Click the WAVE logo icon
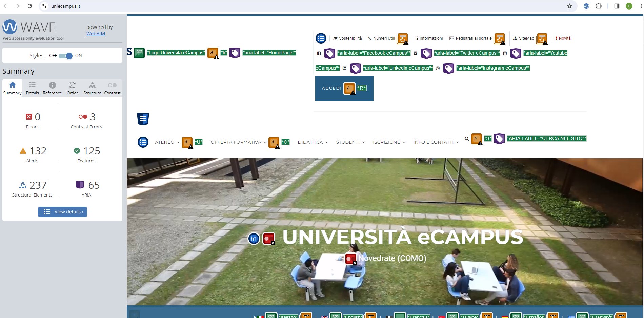This screenshot has height=318, width=644. click(10, 27)
